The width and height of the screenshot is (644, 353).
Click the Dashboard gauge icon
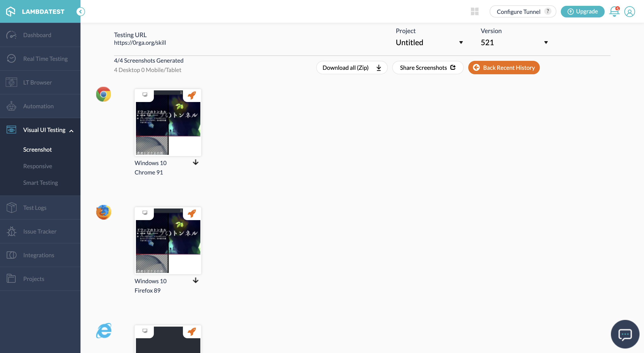pos(11,35)
